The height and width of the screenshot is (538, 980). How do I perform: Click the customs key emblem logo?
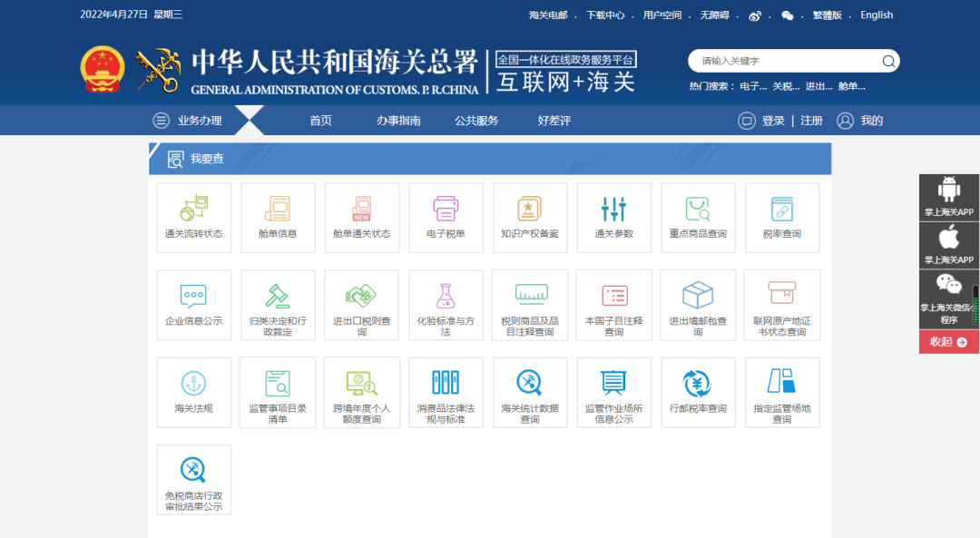(x=158, y=71)
